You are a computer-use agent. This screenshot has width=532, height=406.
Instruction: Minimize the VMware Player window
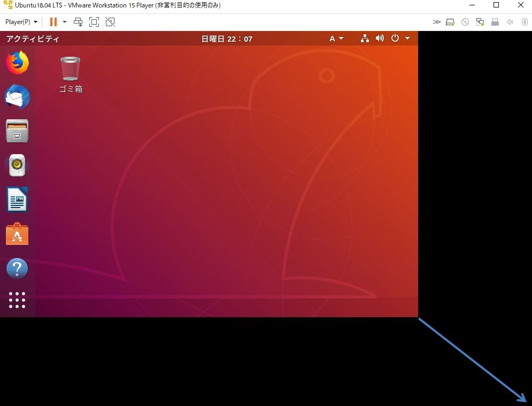471,5
